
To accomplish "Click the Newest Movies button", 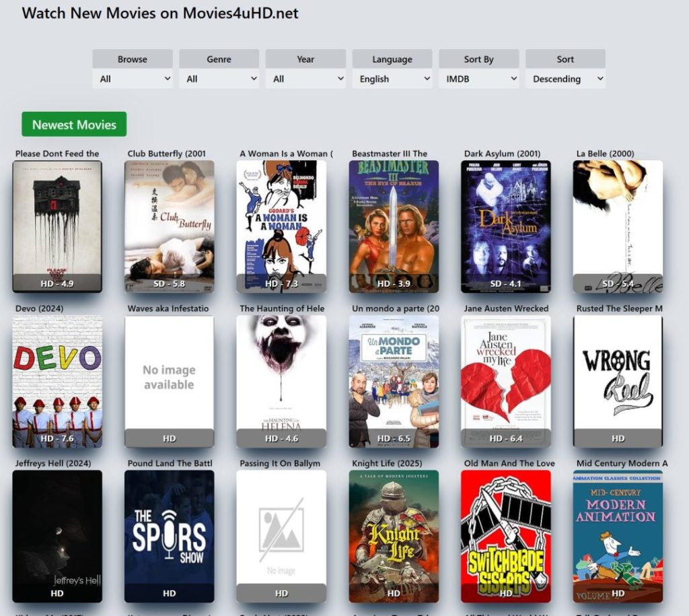I will 74,125.
